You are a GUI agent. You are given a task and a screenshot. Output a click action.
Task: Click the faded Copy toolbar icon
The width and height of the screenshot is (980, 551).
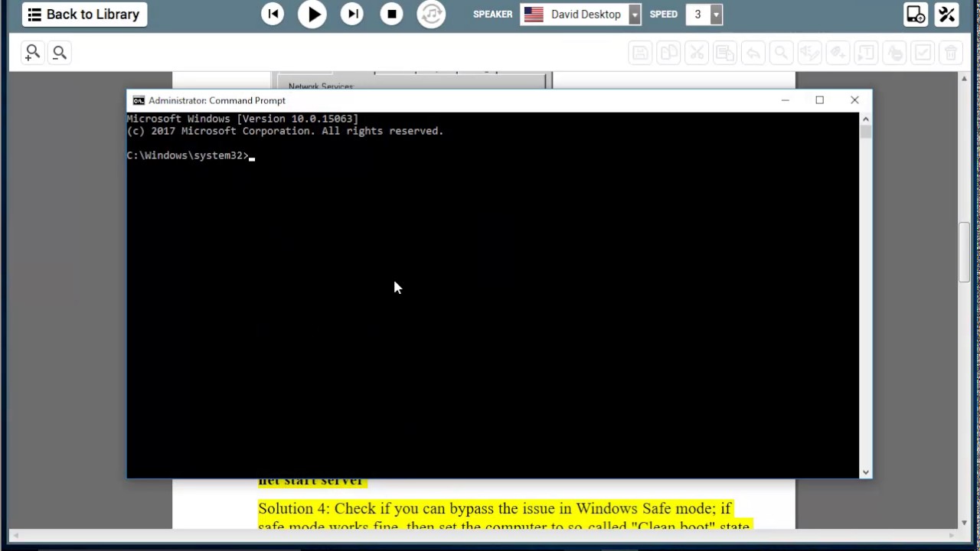coord(668,53)
